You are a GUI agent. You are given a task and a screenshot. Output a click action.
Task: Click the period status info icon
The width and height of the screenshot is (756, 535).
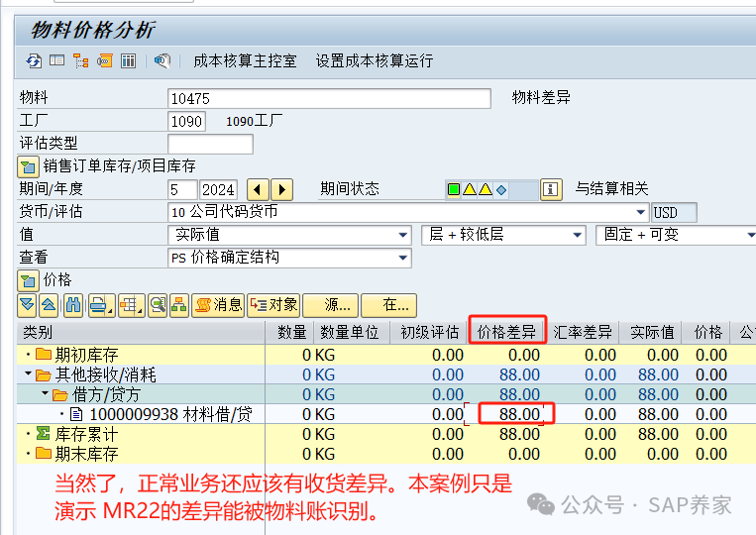[551, 189]
